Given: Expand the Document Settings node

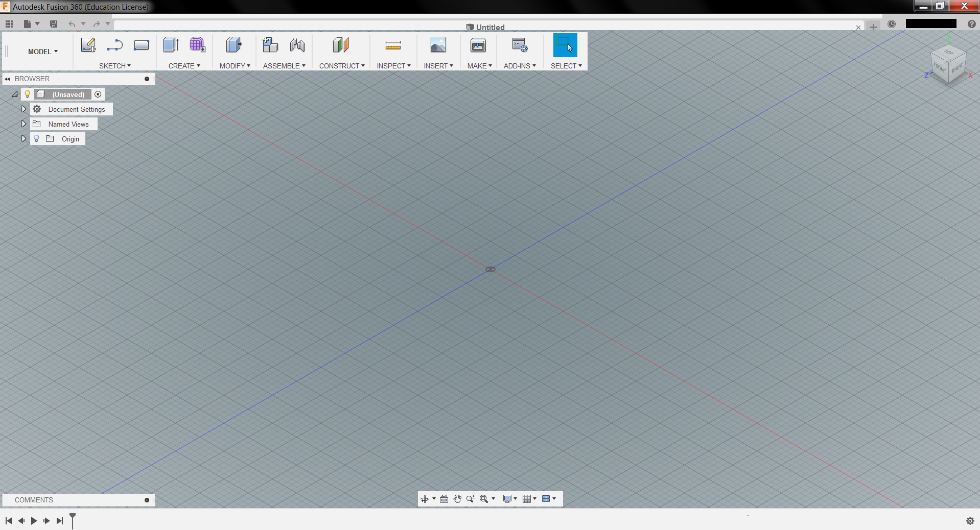Looking at the screenshot, I should pos(23,109).
